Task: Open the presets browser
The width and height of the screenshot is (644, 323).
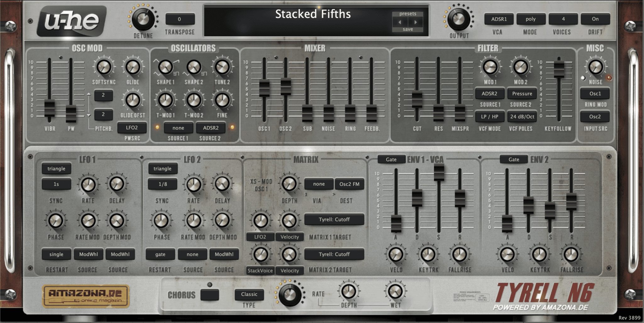Action: (408, 14)
